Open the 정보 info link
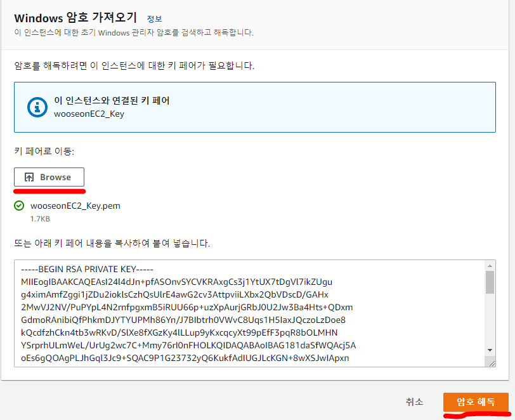 154,19
